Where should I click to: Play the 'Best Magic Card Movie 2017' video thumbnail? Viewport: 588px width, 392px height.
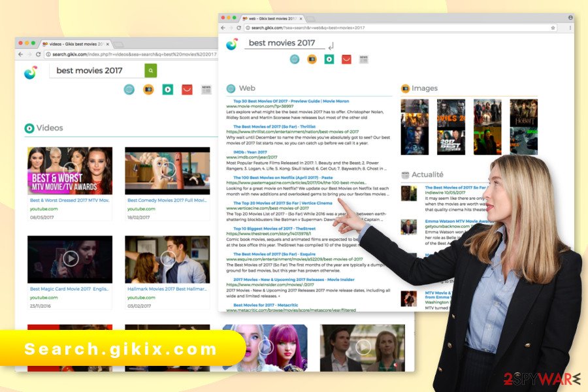70,259
